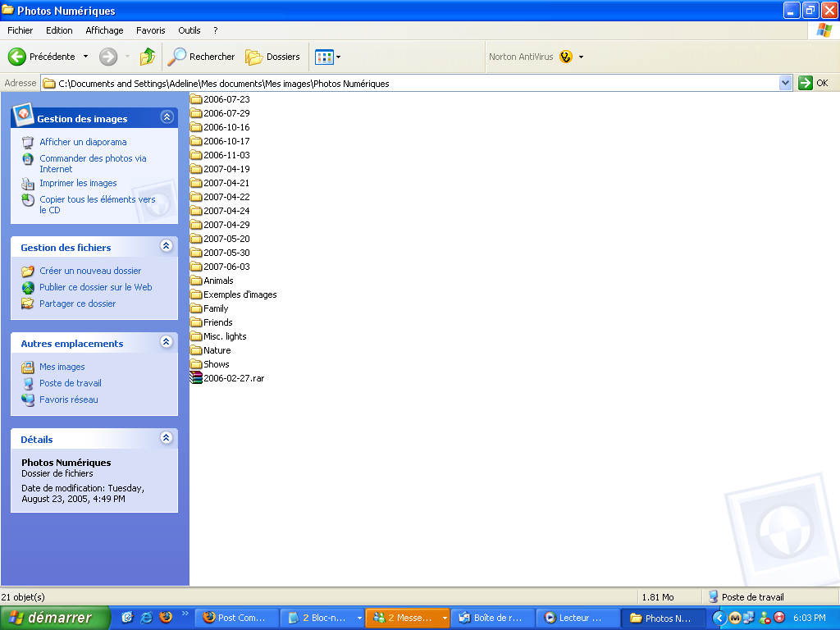Open the Outils menu
840x630 pixels.
tap(189, 30)
